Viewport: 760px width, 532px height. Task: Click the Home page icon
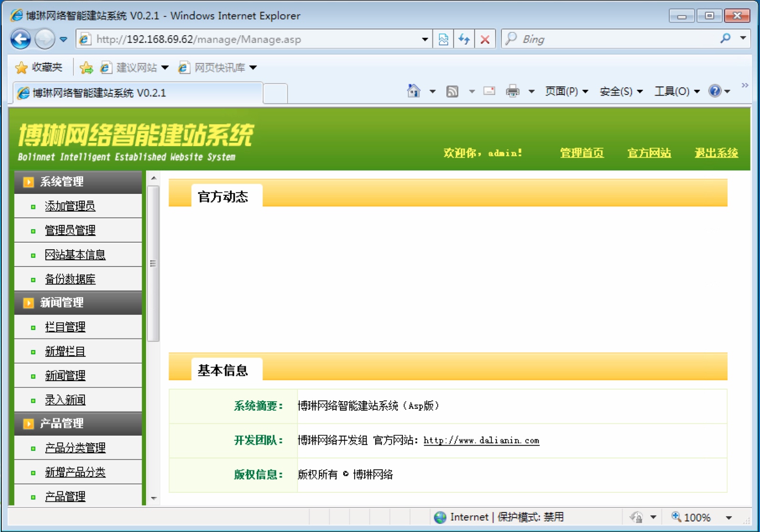pyautogui.click(x=413, y=91)
